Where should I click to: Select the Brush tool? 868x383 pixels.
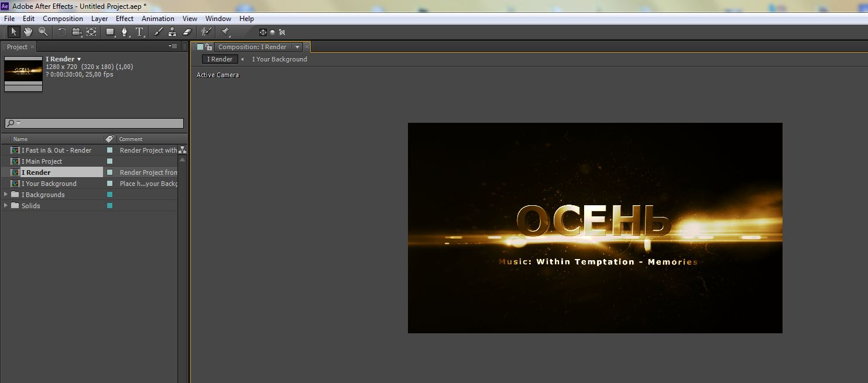(x=158, y=32)
